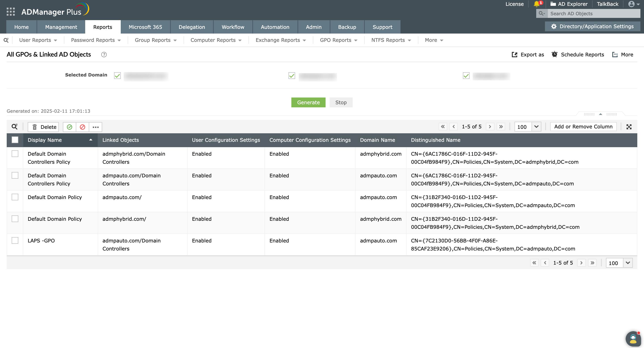Click the green enable GPO icon
The width and height of the screenshot is (644, 348).
tap(70, 127)
